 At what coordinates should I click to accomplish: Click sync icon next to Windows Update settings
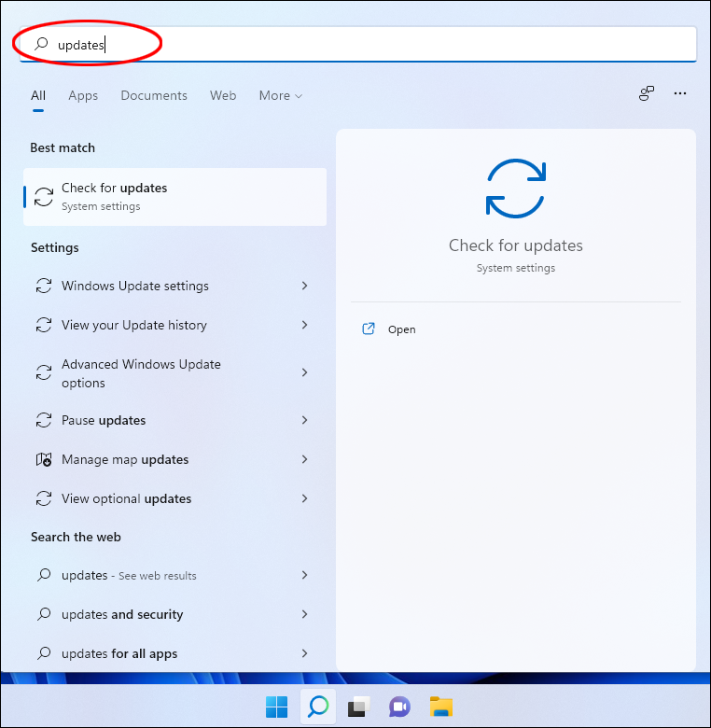[x=44, y=286]
